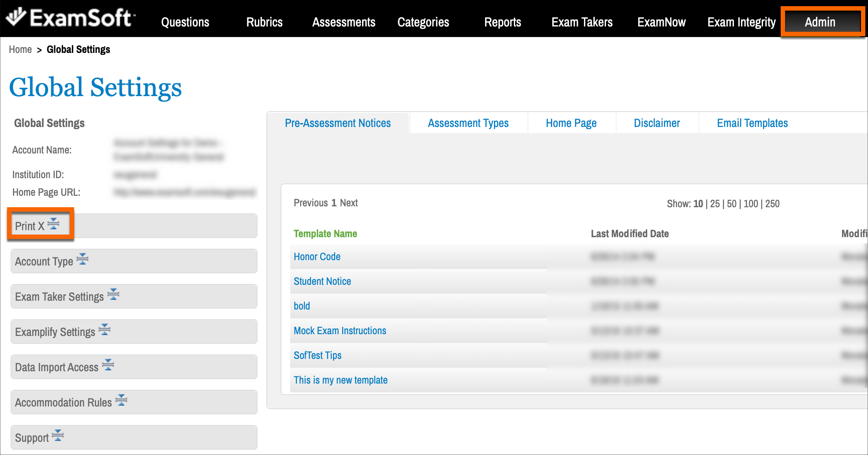Image resolution: width=868 pixels, height=455 pixels.
Task: Click the ExamSoft logo
Action: pyautogui.click(x=71, y=18)
